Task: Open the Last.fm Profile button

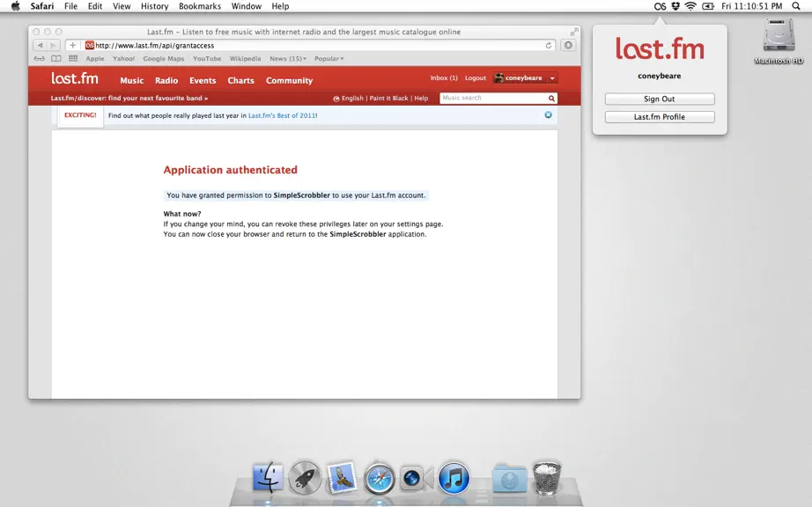Action: 660,117
